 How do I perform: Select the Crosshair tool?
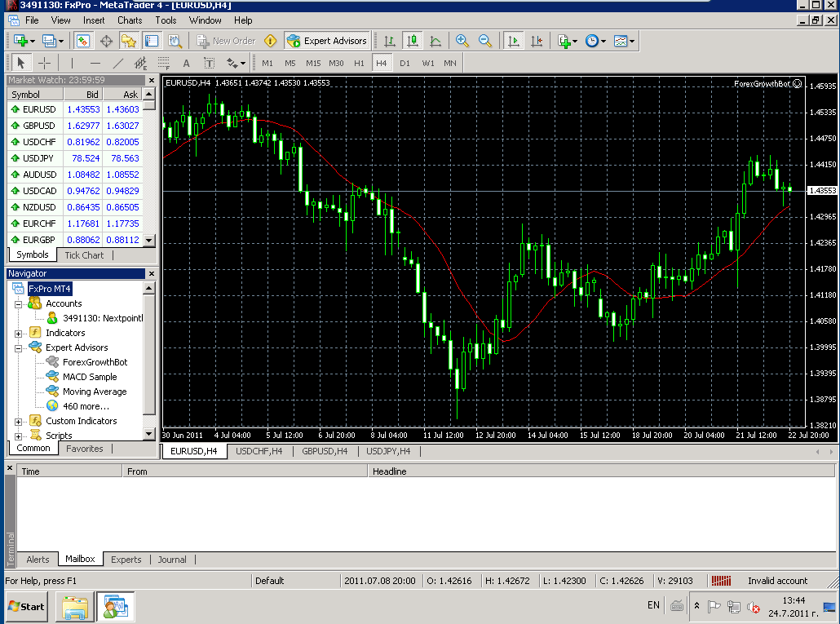pyautogui.click(x=45, y=63)
